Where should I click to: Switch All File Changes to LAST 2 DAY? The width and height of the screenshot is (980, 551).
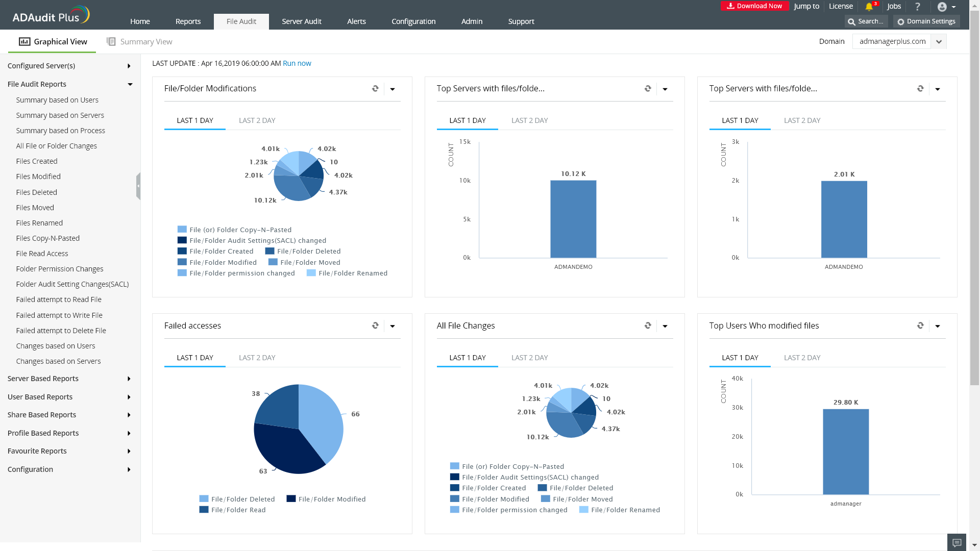(529, 358)
